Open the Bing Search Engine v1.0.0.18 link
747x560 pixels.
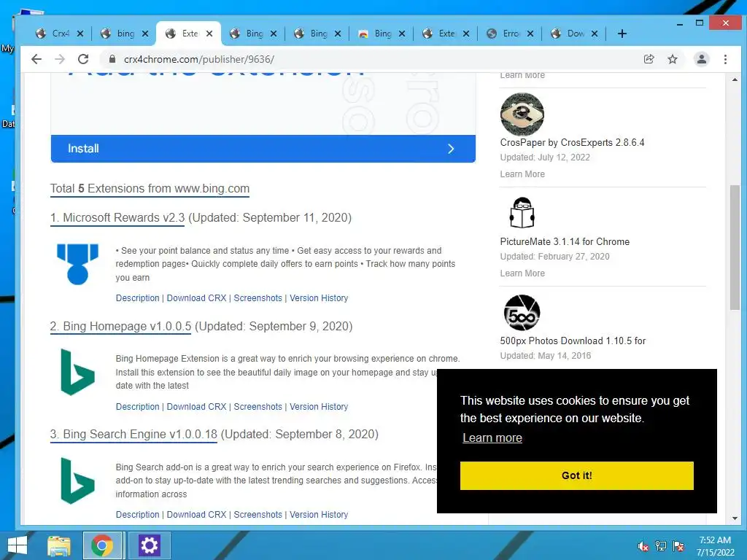[x=133, y=435]
